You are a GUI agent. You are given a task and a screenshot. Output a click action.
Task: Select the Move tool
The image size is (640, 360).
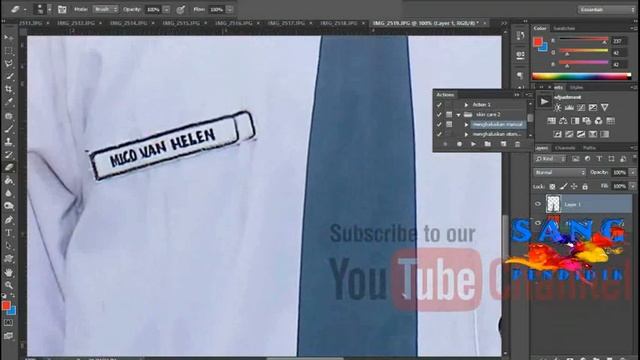8,38
